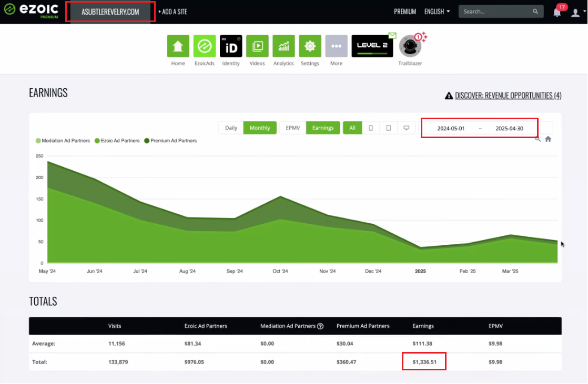Viewport: 588px width, 384px height.
Task: Open the EzoicAds icon
Action: 205,46
